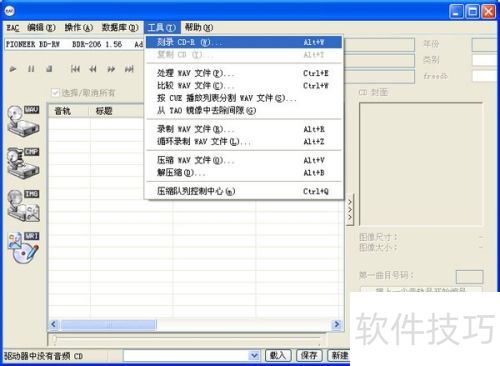Open the PIONEER BD-RW drive dropdown
The height and width of the screenshot is (366, 500).
point(74,44)
